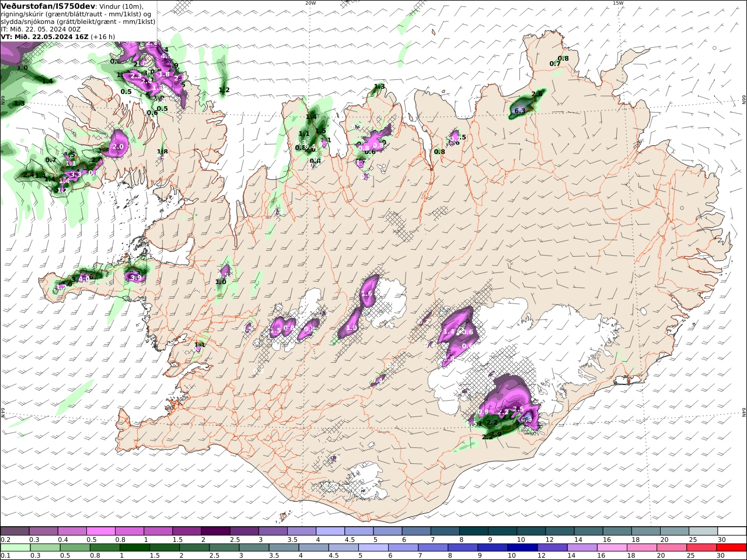Select the rain legend swatch for 2.5

click(224, 548)
